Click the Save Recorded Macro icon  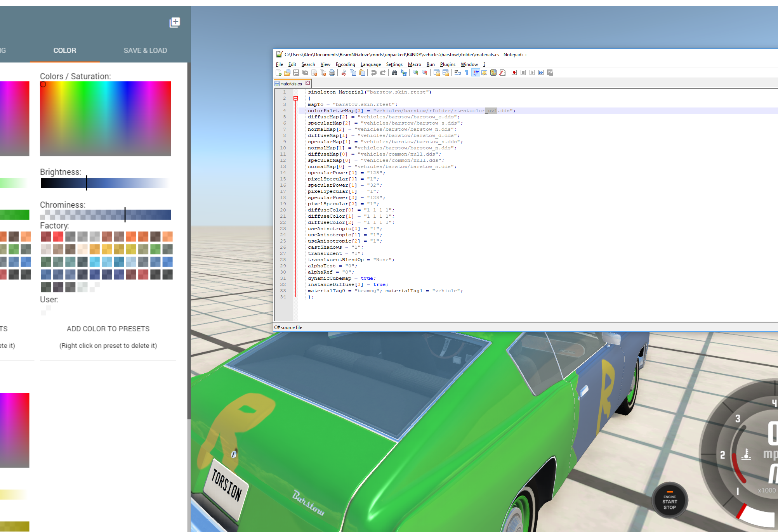[x=550, y=73]
